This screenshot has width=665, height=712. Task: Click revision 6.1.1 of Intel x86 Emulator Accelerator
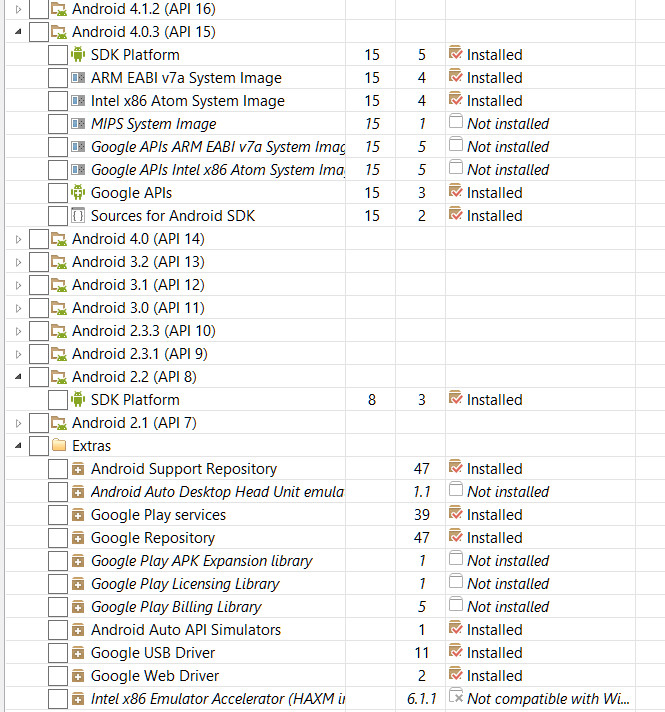click(x=422, y=698)
